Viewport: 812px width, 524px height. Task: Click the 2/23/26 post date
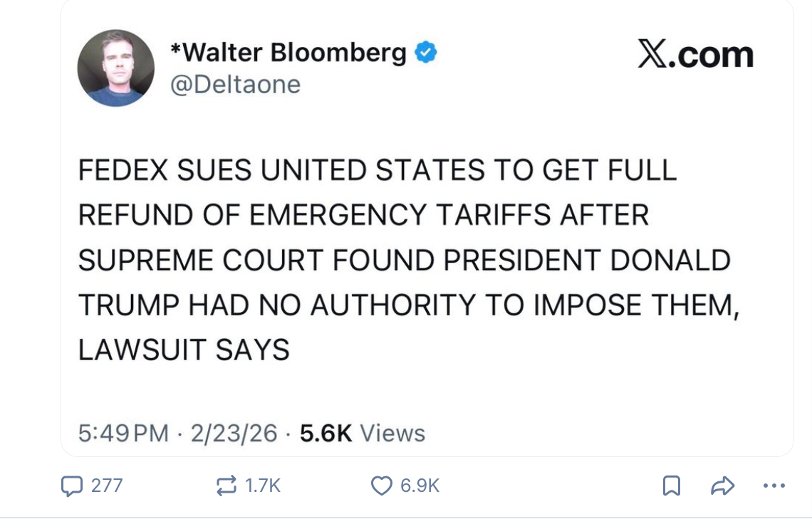pyautogui.click(x=234, y=433)
